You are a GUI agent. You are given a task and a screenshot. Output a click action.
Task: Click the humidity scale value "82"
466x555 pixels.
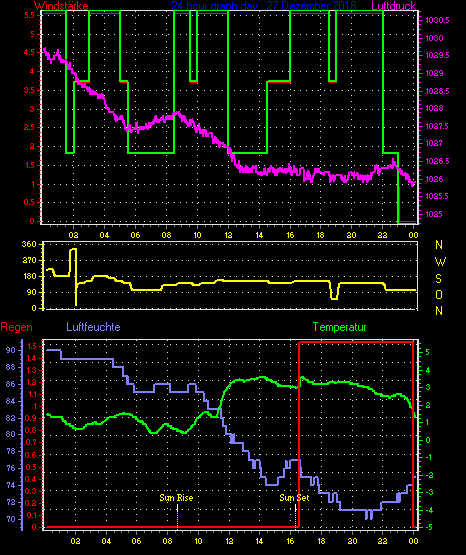[11, 418]
